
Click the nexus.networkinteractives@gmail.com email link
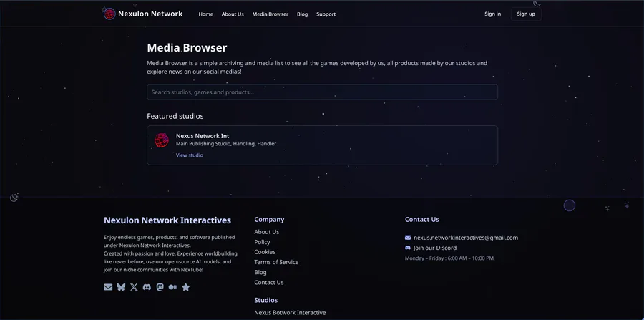(x=466, y=238)
